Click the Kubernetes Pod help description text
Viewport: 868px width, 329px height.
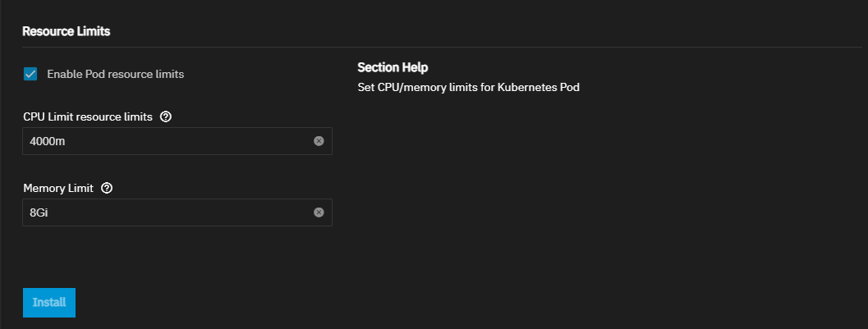pyautogui.click(x=468, y=87)
